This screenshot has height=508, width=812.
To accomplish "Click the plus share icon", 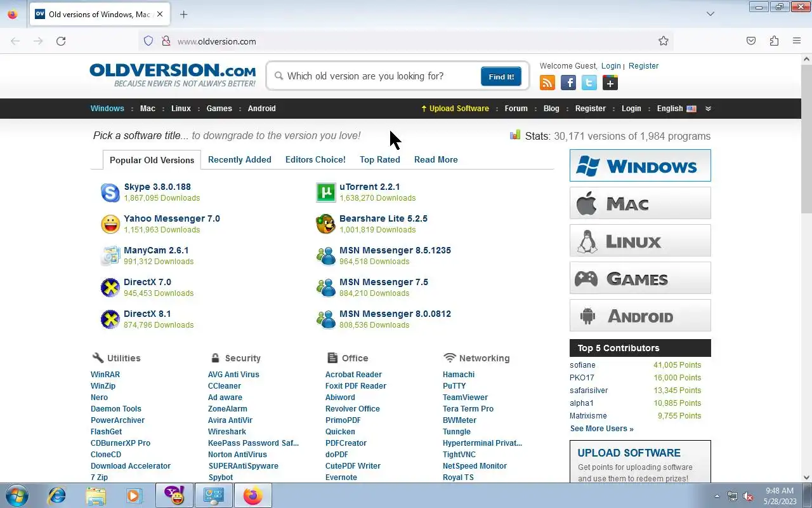I will [610, 83].
